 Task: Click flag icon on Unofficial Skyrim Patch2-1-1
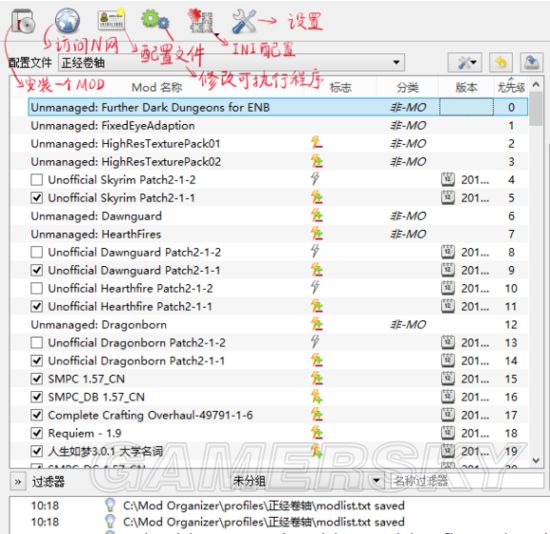pyautogui.click(x=316, y=198)
